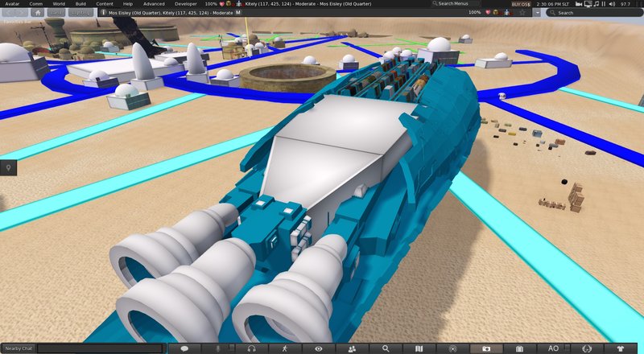Click the Nearby Chat button
Image resolution: width=644 pixels, height=354 pixels.
(x=19, y=348)
